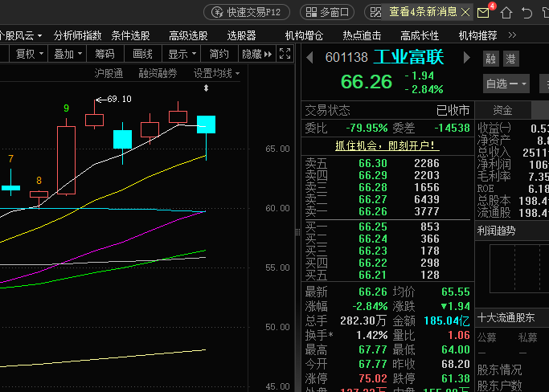View the 4 new messages notice
This screenshot has height=392, width=549.
tap(423, 12)
